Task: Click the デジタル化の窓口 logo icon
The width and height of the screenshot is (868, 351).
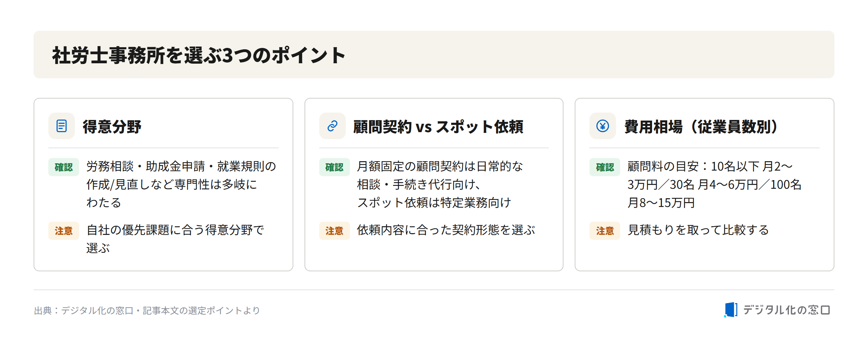Action: [x=731, y=310]
